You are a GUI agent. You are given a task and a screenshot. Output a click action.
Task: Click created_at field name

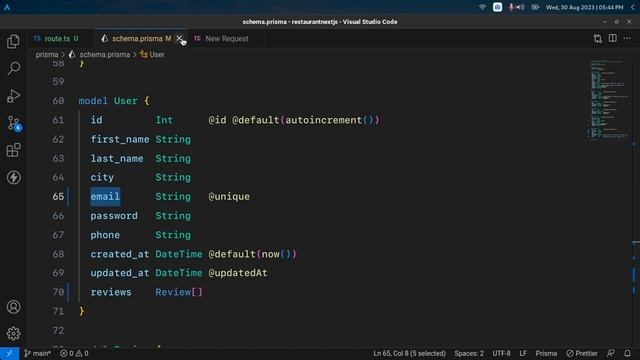pos(120,254)
